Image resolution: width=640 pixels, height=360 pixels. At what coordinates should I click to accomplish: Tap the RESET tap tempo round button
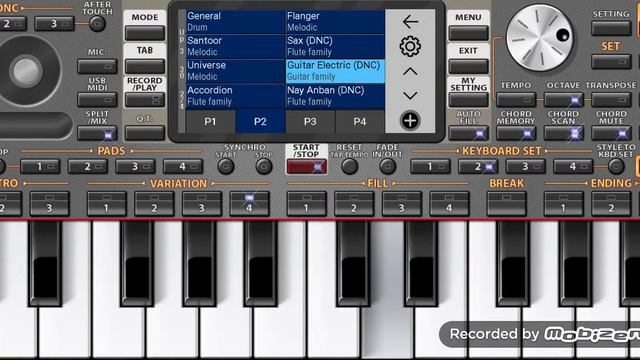tap(349, 167)
